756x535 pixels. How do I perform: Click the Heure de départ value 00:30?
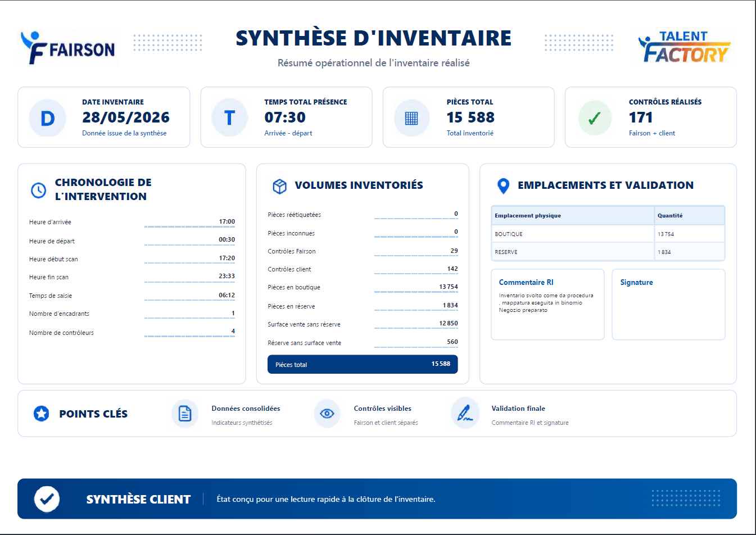point(227,239)
